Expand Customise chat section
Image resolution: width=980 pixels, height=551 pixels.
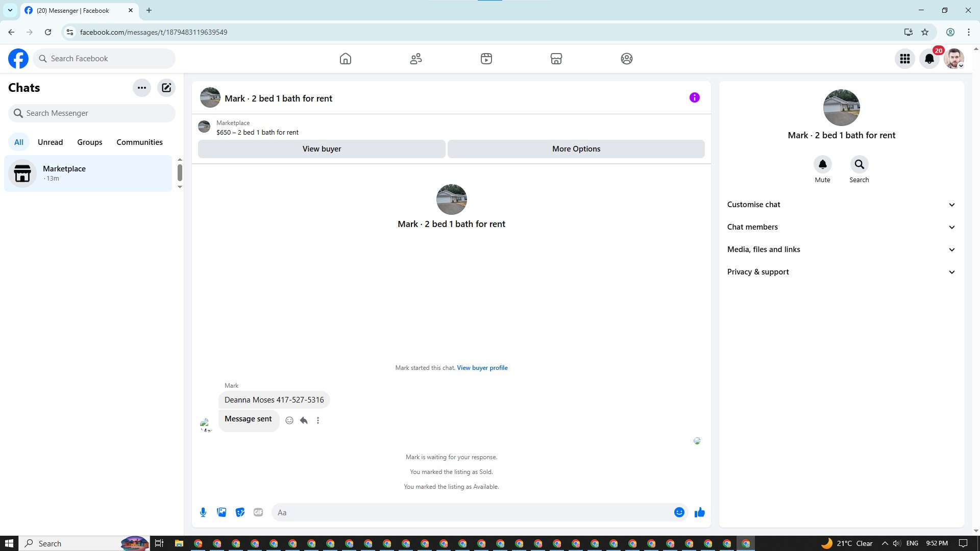tap(841, 205)
